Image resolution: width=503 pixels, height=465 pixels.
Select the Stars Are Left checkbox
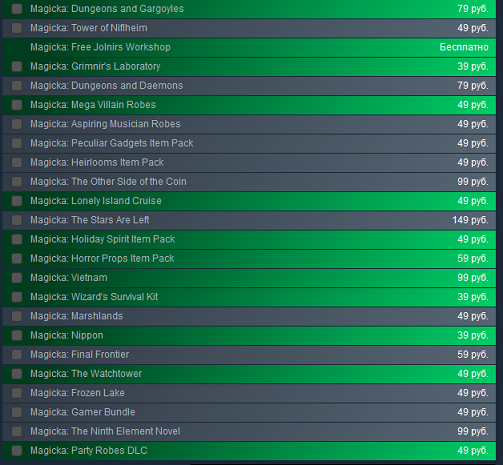point(17,220)
